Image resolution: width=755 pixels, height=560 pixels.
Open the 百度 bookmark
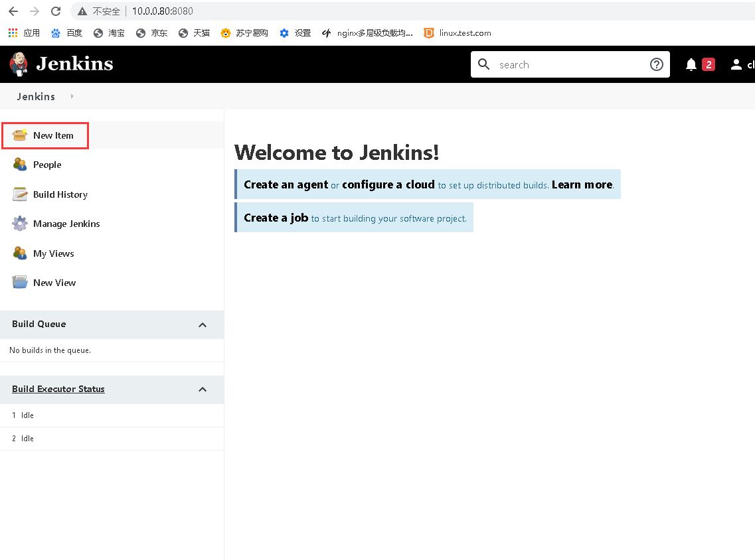pos(67,33)
